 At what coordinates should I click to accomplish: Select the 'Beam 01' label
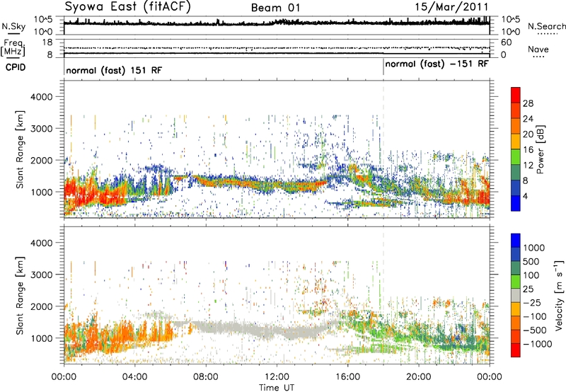point(275,8)
